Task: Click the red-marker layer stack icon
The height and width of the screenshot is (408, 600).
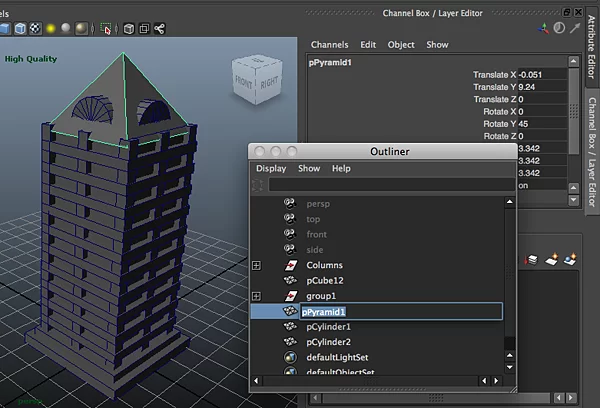Action: [532, 260]
